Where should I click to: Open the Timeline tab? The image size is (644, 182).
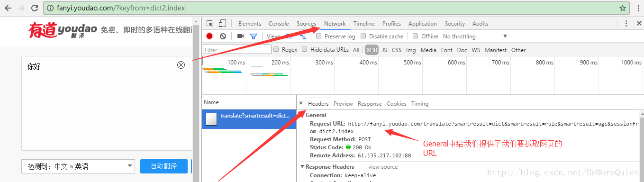coord(364,24)
